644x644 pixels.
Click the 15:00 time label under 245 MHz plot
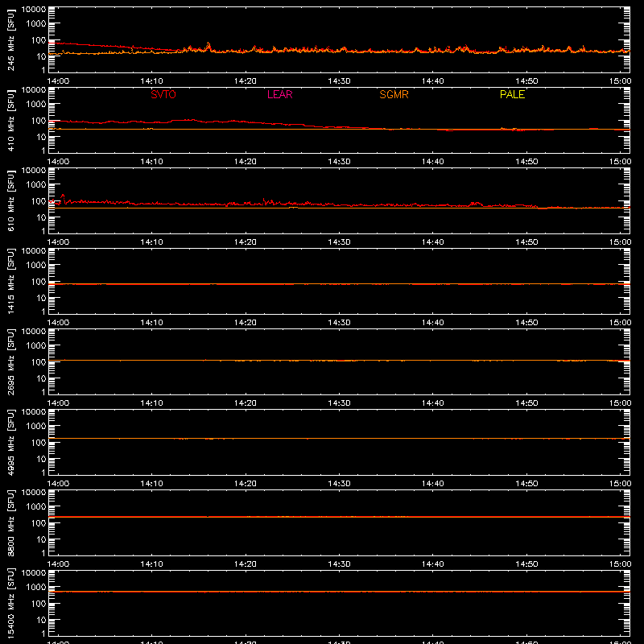click(x=620, y=81)
